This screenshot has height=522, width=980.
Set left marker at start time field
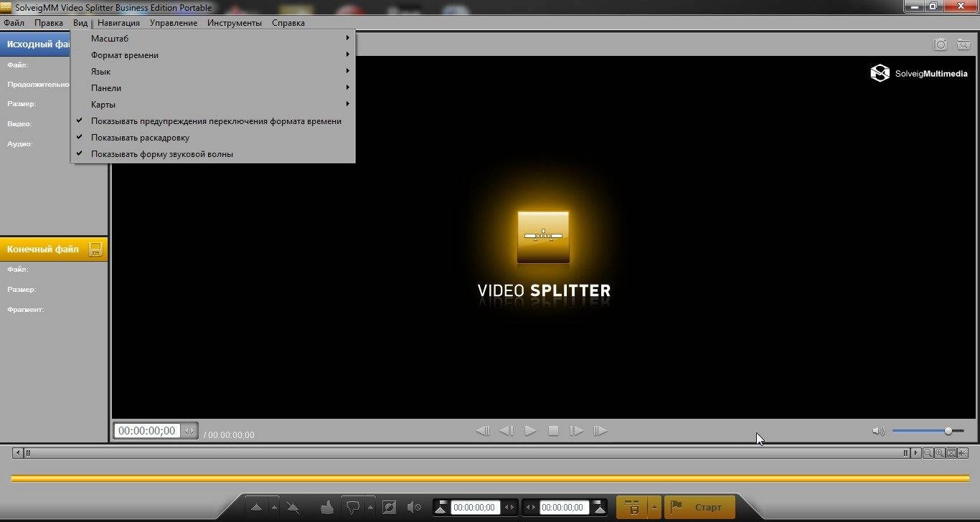coord(440,507)
